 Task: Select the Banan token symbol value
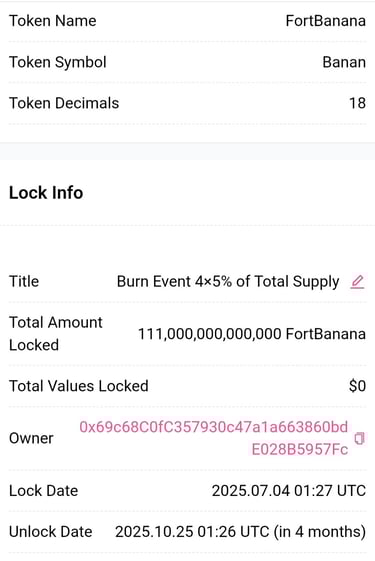(x=344, y=62)
